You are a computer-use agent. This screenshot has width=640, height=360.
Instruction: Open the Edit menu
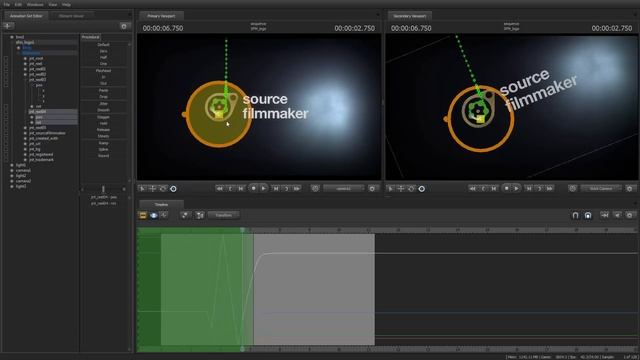tap(18, 4)
